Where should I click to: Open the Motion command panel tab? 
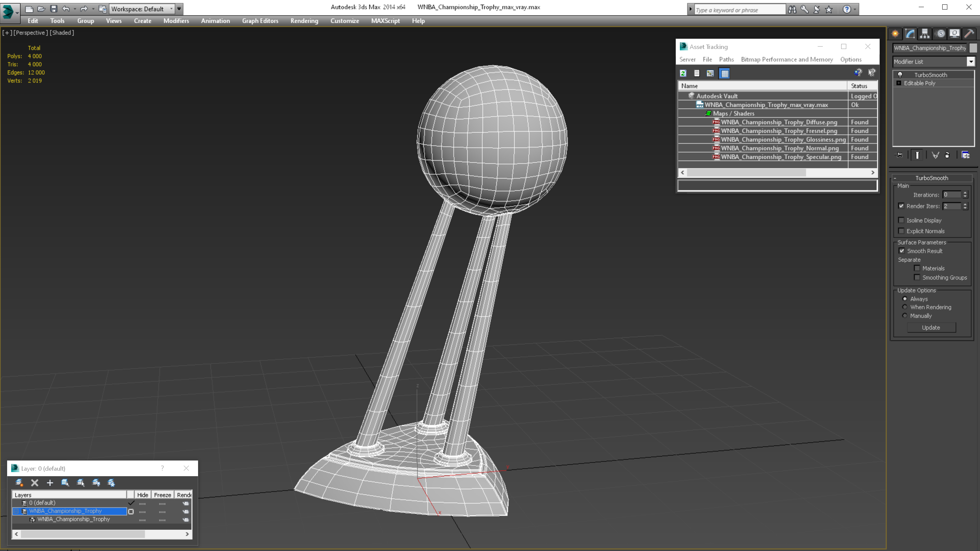click(940, 33)
